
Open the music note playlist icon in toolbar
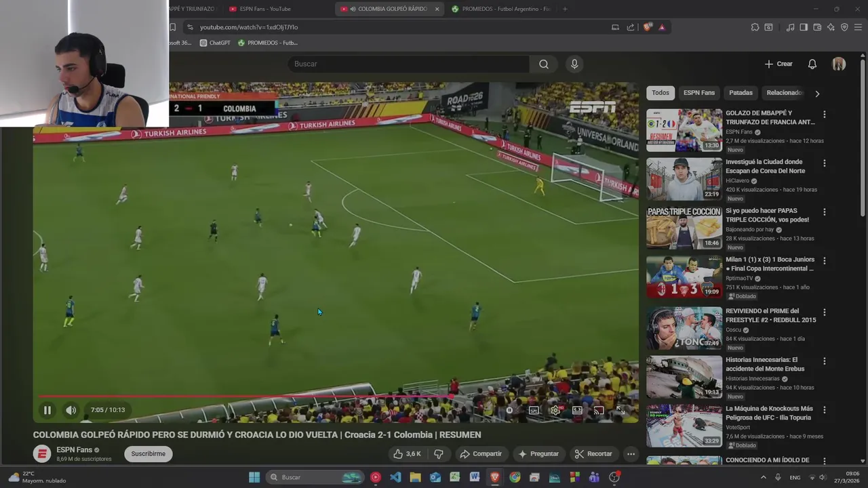pyautogui.click(x=790, y=27)
